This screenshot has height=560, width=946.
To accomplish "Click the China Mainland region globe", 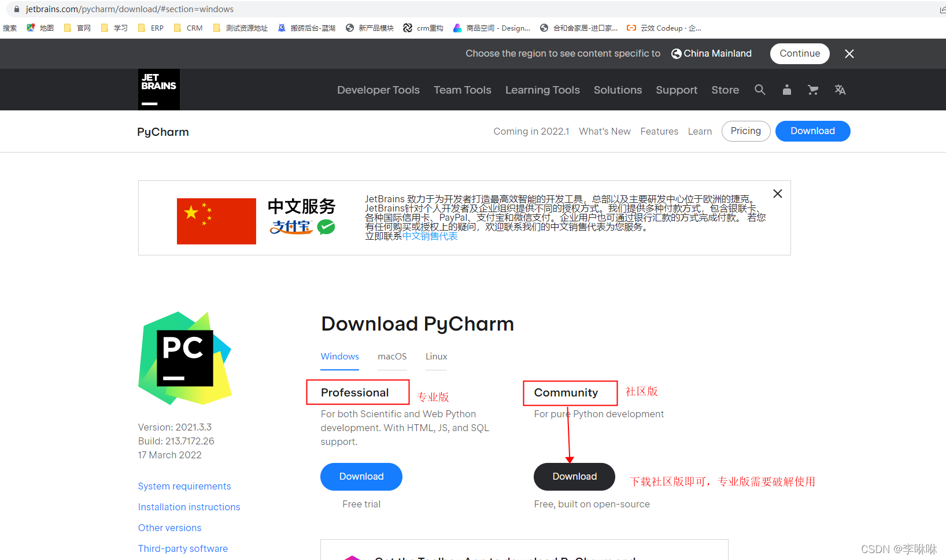I will [676, 54].
